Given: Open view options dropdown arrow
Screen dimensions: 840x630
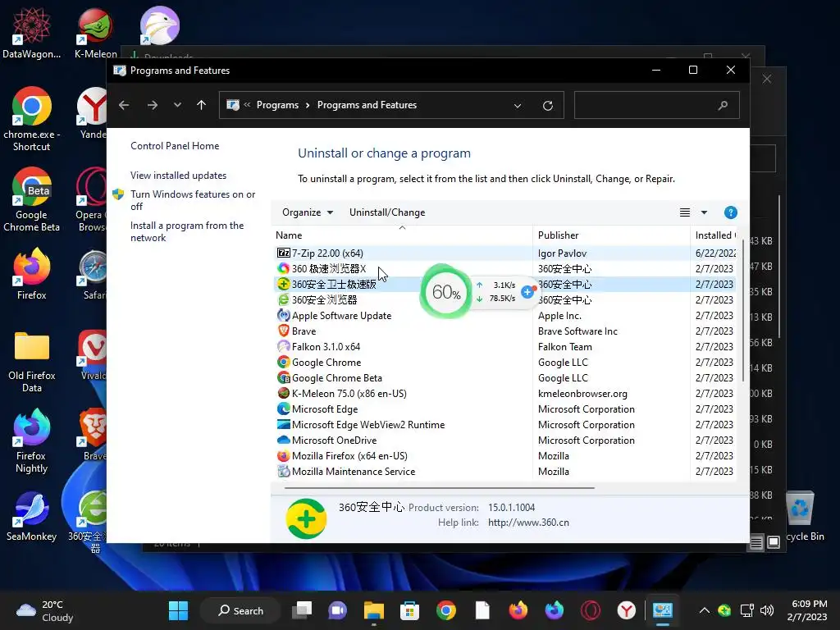Looking at the screenshot, I should pyautogui.click(x=704, y=212).
